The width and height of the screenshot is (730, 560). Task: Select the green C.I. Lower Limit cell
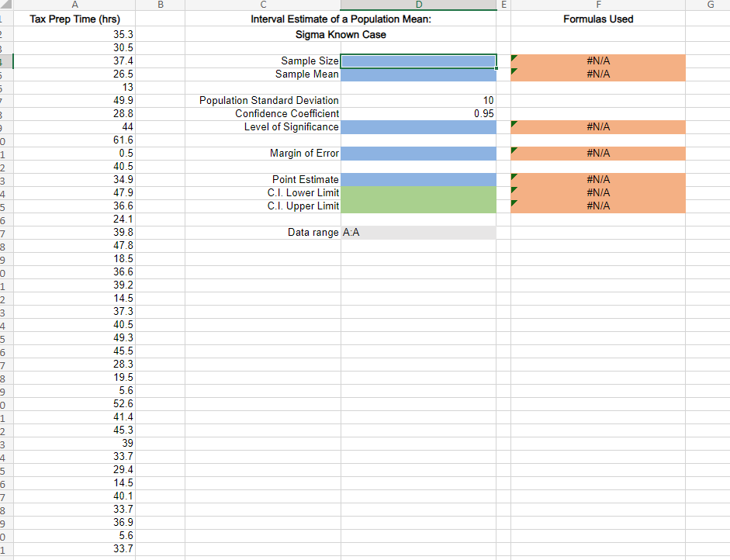[418, 192]
